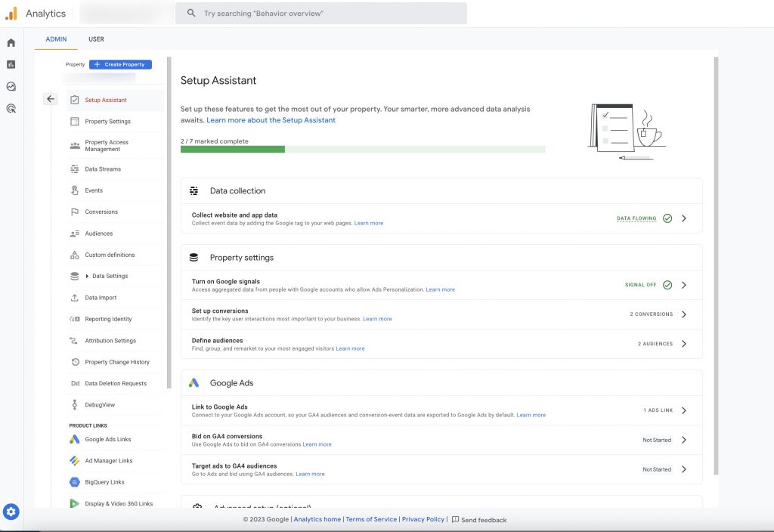Screen dimensions: 774x532
Task: Click the Setup Assistant checkbox icon
Action: tap(75, 101)
